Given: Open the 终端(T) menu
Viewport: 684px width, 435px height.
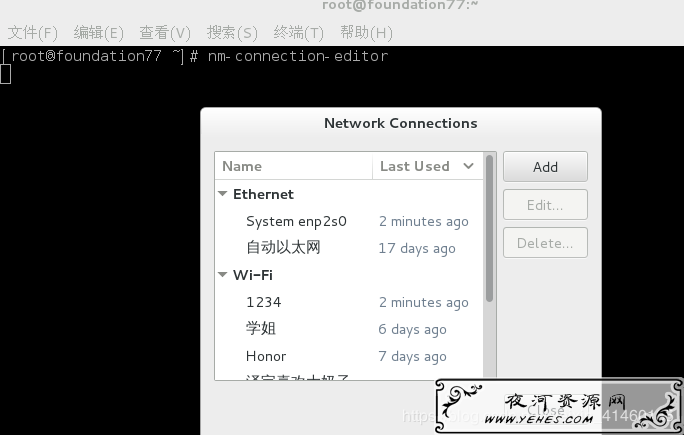Looking at the screenshot, I should (x=298, y=33).
